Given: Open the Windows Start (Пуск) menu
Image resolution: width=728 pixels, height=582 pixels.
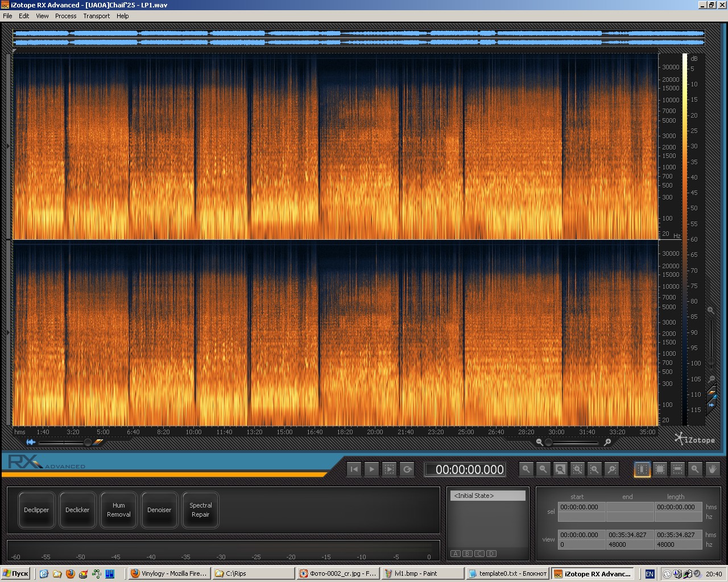Looking at the screenshot, I should 16,573.
